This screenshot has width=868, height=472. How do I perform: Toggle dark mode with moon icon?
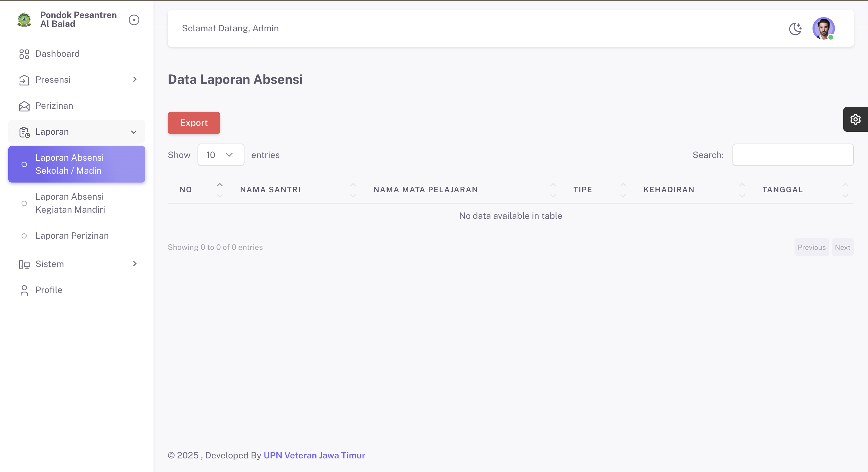[x=795, y=29]
